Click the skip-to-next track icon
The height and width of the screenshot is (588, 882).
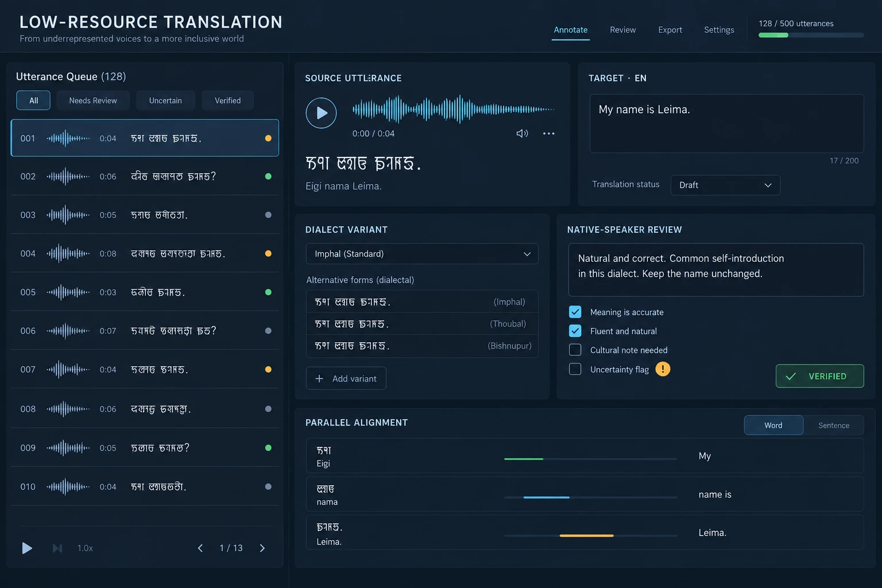(57, 548)
